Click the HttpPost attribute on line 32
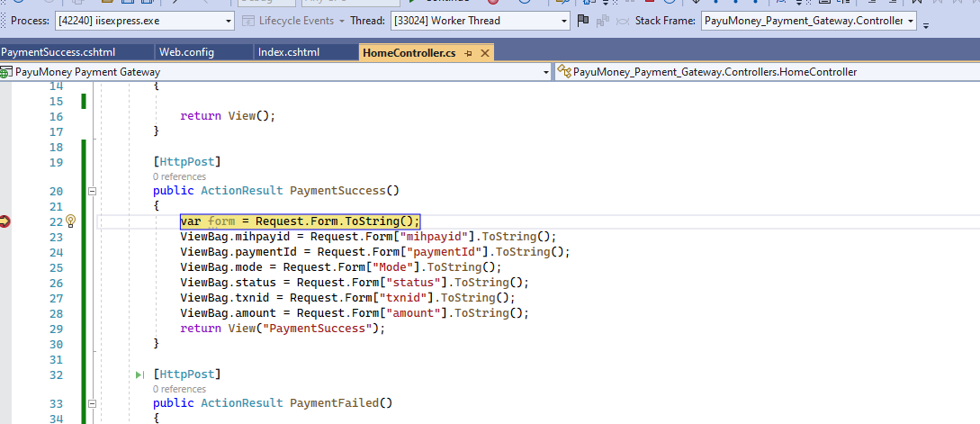Screen dimensions: 980x424 (187, 374)
